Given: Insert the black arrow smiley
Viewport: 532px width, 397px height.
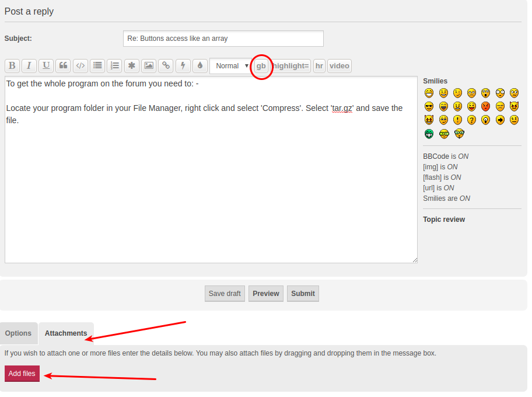Looking at the screenshot, I should click(x=500, y=120).
